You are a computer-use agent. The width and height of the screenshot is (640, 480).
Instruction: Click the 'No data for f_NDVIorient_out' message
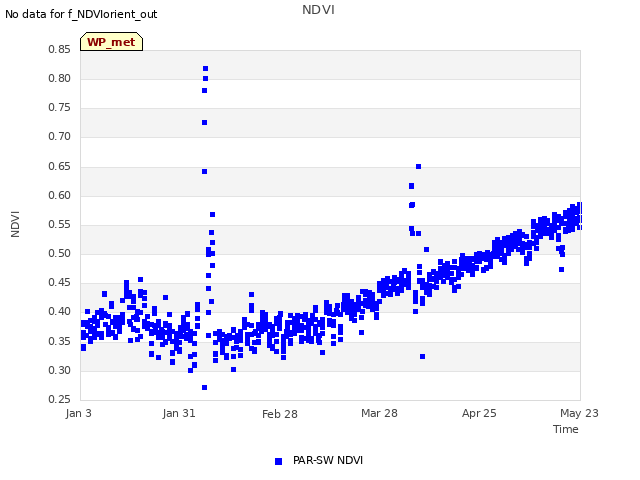81,14
